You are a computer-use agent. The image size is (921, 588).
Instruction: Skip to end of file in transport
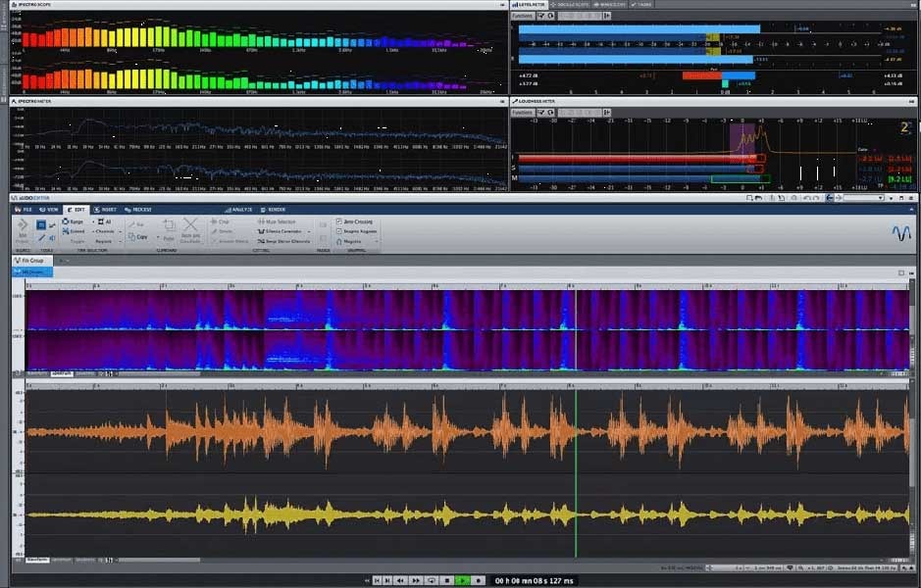click(x=387, y=580)
